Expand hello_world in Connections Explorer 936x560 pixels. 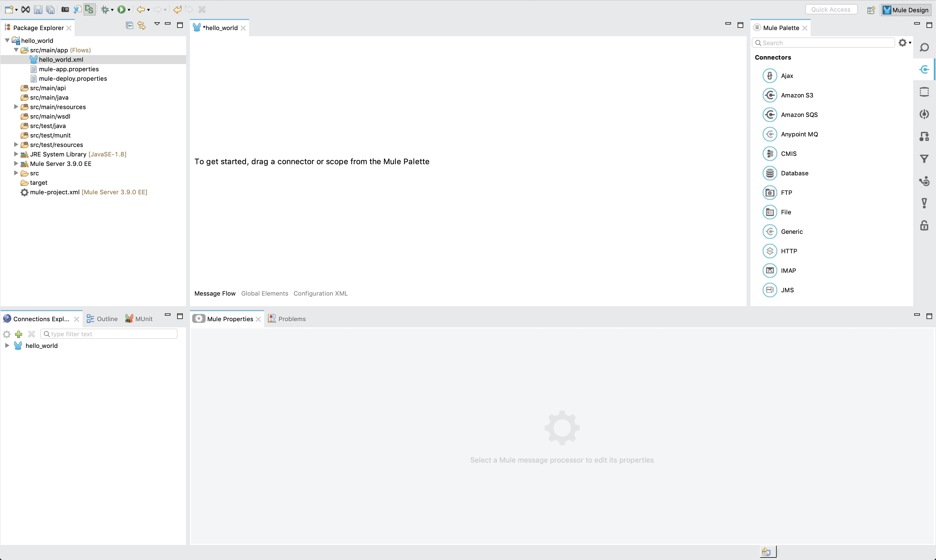[7, 345]
